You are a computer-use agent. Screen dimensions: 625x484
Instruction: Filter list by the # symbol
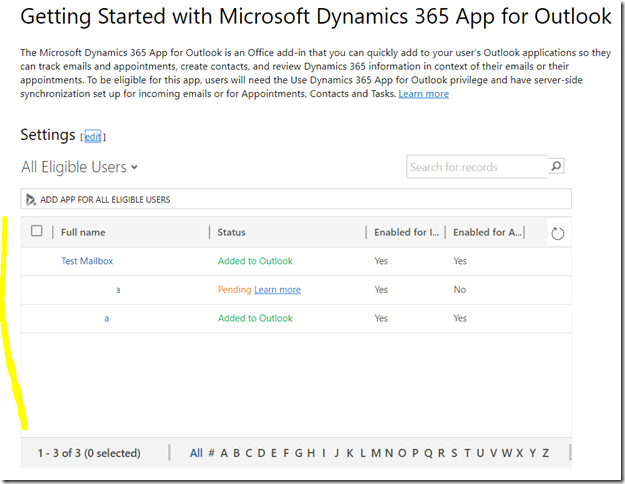[x=212, y=453]
